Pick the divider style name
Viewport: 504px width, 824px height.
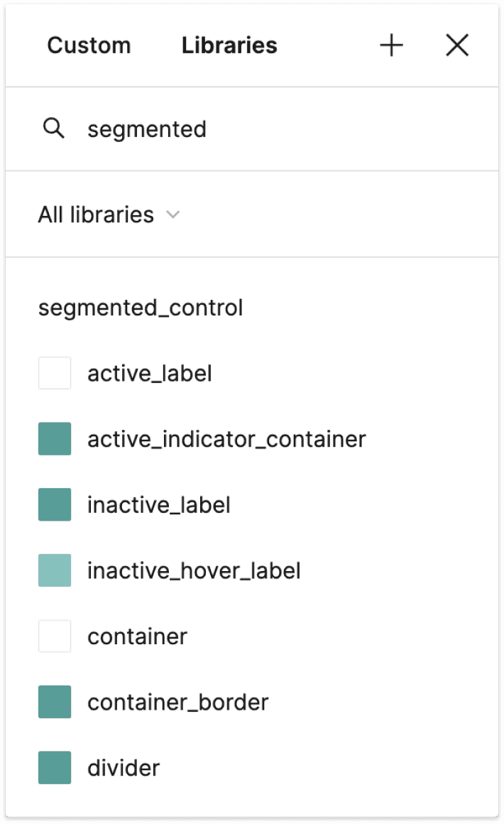124,768
